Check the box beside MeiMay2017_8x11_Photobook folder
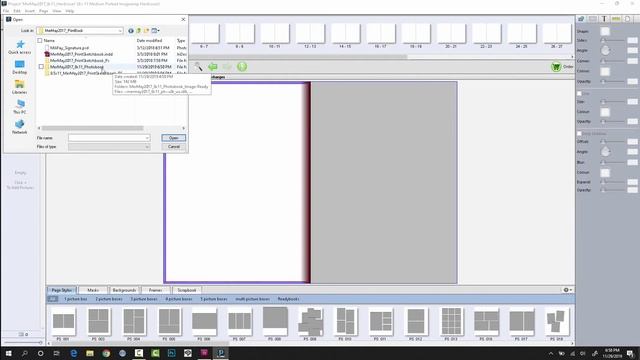The width and height of the screenshot is (640, 360). tap(41, 67)
